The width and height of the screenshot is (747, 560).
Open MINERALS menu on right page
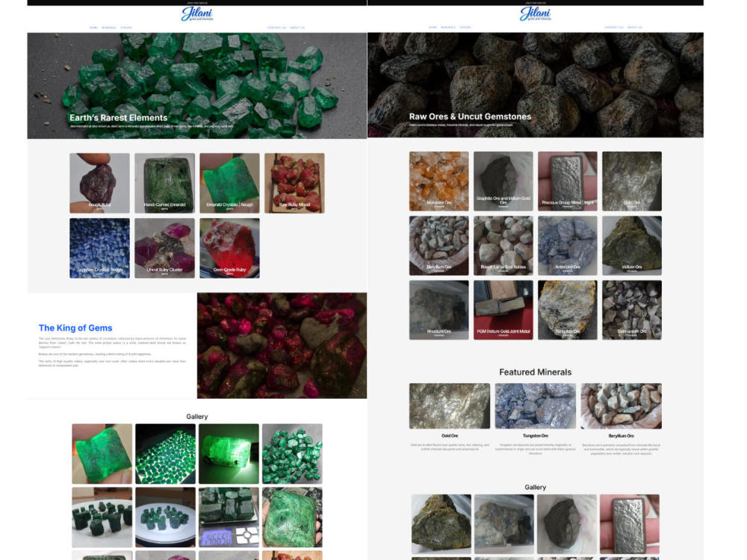[448, 27]
